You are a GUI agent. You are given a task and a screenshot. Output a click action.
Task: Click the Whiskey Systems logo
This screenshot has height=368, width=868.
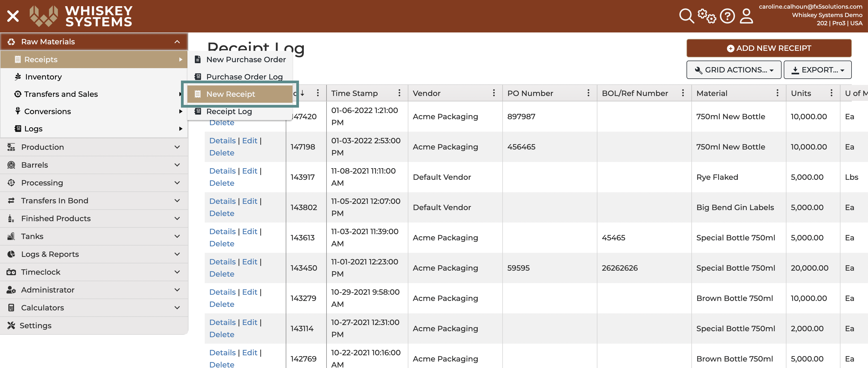[81, 16]
